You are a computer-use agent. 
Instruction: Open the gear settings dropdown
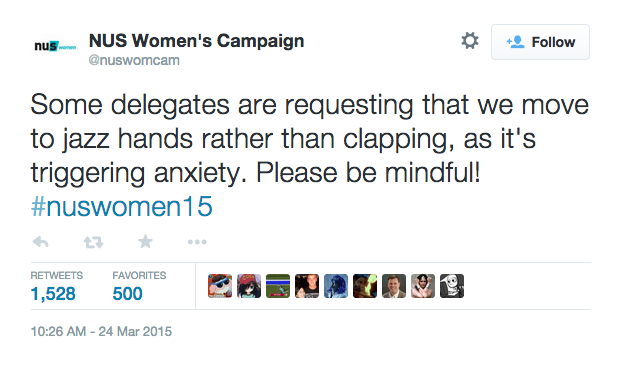click(470, 41)
